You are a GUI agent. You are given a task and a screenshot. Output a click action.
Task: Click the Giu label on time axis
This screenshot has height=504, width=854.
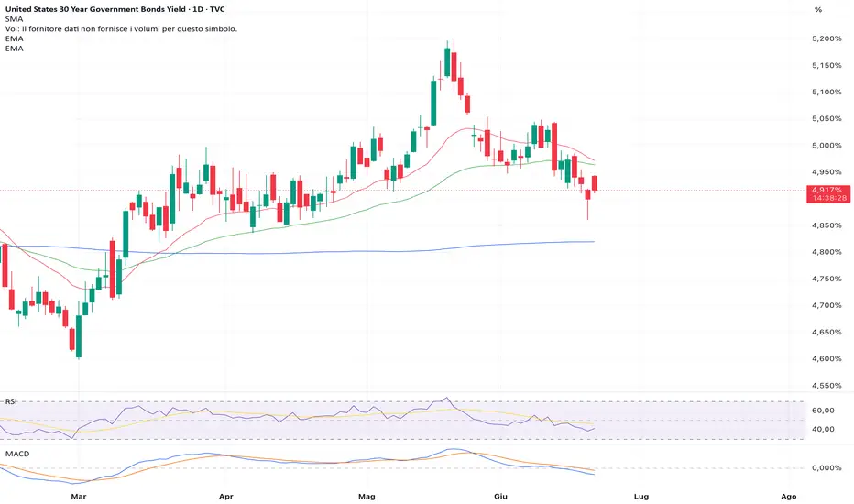[x=500, y=497]
